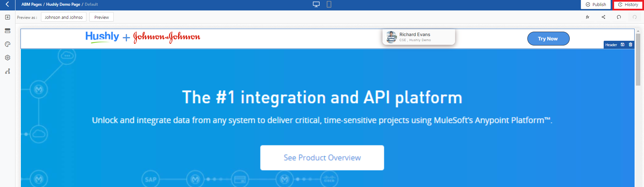Click the Try Now button
The height and width of the screenshot is (187, 644).
tap(548, 38)
